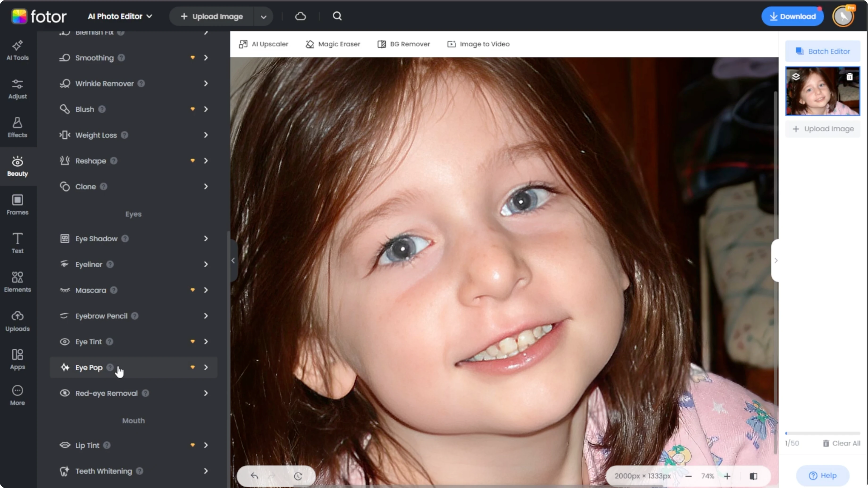This screenshot has height=488, width=868.
Task: Open the Eye Pop tool
Action: (134, 368)
